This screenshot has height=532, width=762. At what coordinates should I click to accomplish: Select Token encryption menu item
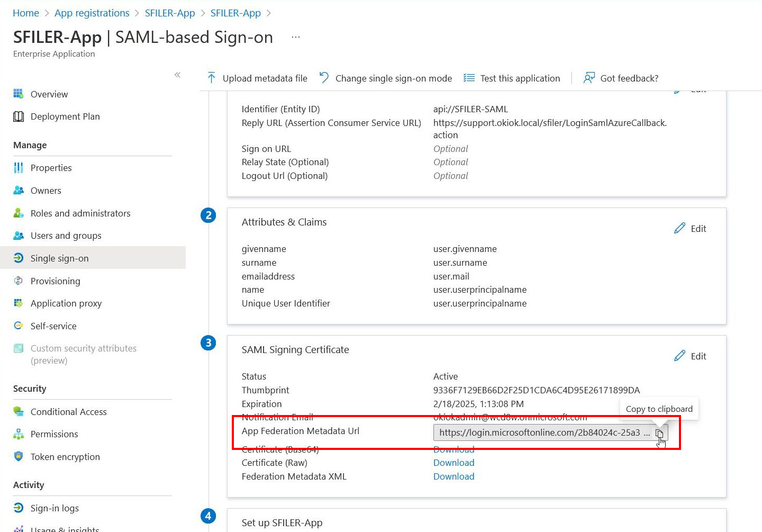pos(65,457)
